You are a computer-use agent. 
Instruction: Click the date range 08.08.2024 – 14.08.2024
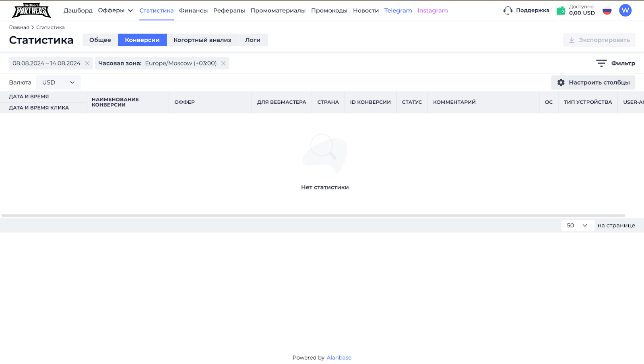46,63
